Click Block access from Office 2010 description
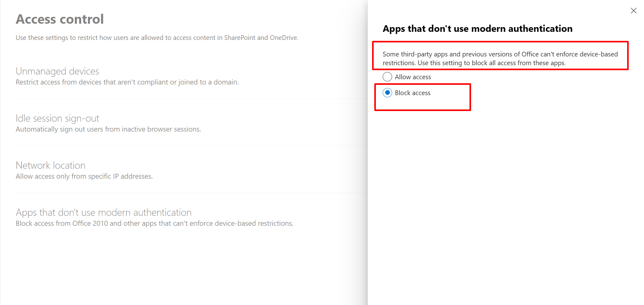 (x=155, y=223)
